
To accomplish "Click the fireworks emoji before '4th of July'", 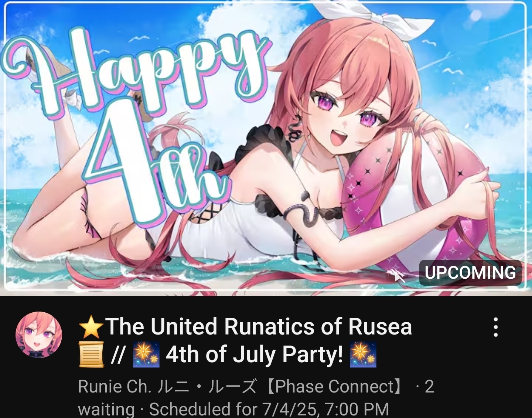I will point(146,355).
